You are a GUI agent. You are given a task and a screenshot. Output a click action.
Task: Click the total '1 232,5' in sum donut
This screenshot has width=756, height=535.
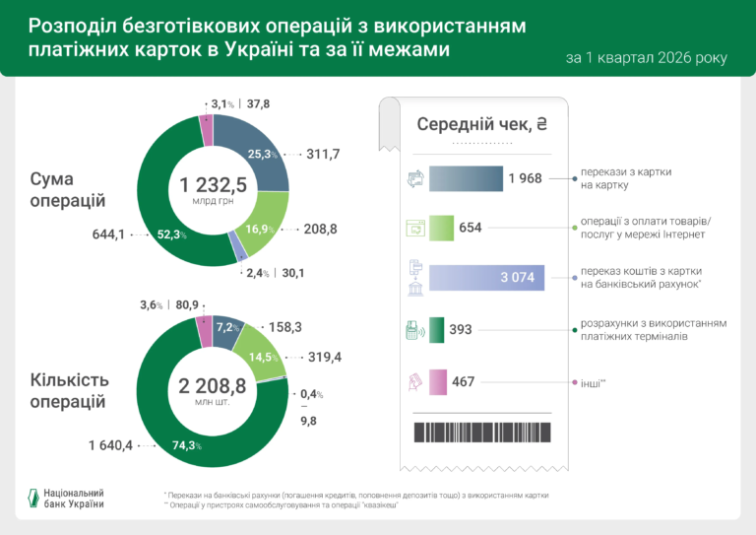click(213, 185)
